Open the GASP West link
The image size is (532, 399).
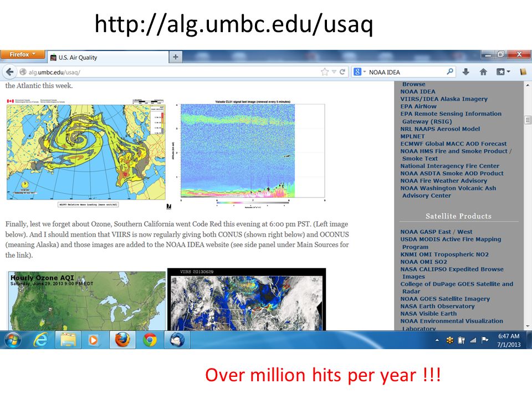point(465,232)
